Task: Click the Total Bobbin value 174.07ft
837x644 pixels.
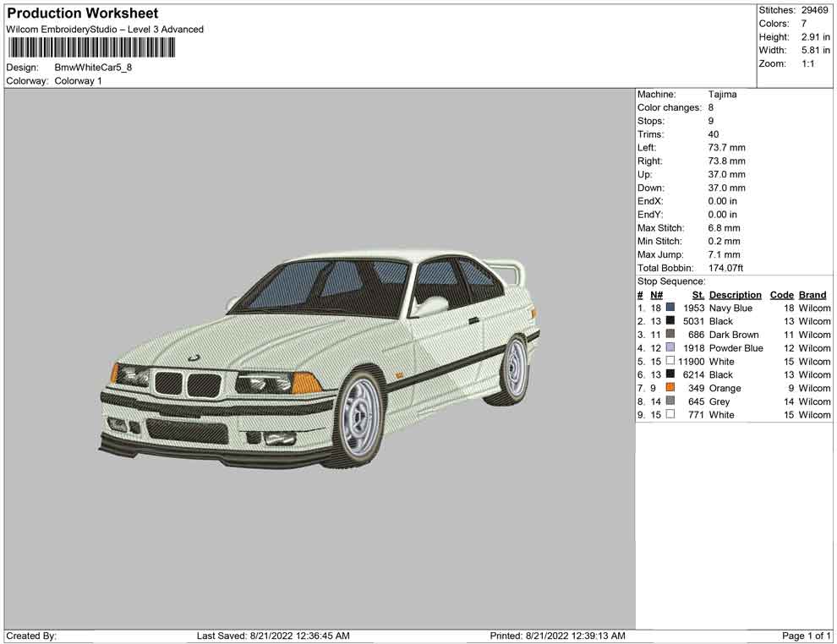Action: tap(725, 268)
